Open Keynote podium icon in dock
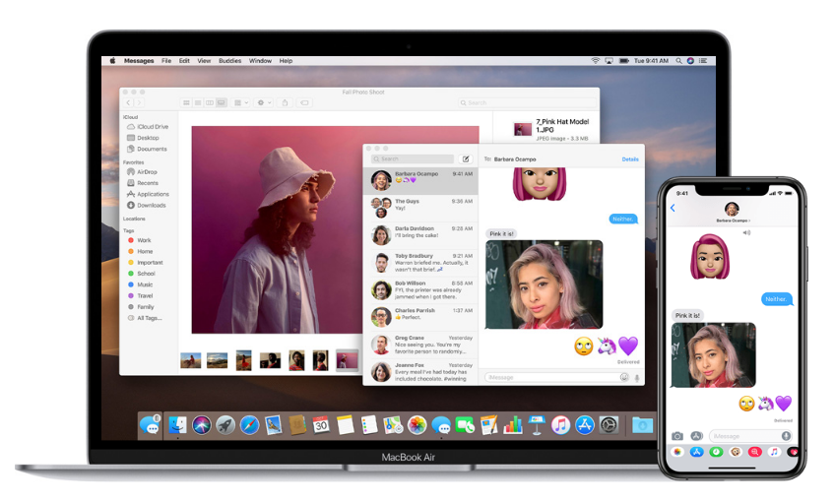This screenshot has width=834, height=504. pos(537,425)
